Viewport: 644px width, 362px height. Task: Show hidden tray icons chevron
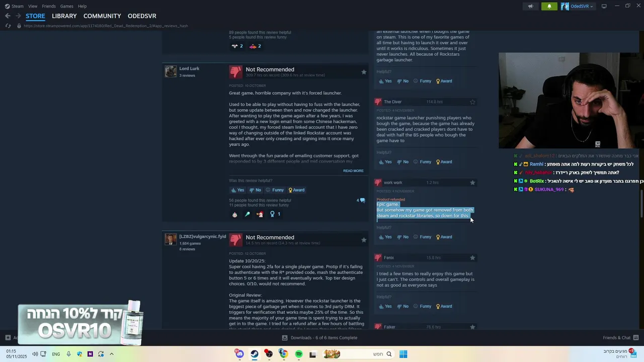tap(112, 354)
